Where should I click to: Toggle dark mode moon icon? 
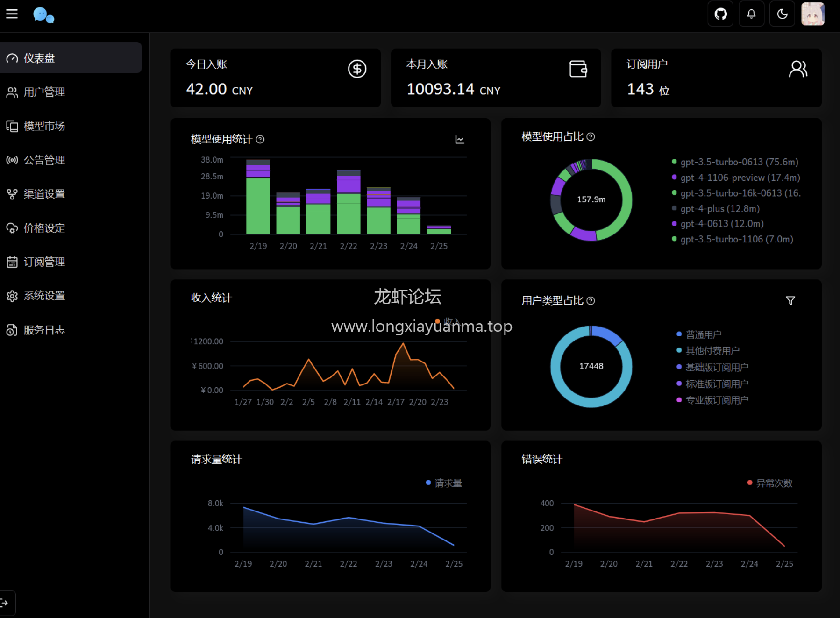pos(782,14)
